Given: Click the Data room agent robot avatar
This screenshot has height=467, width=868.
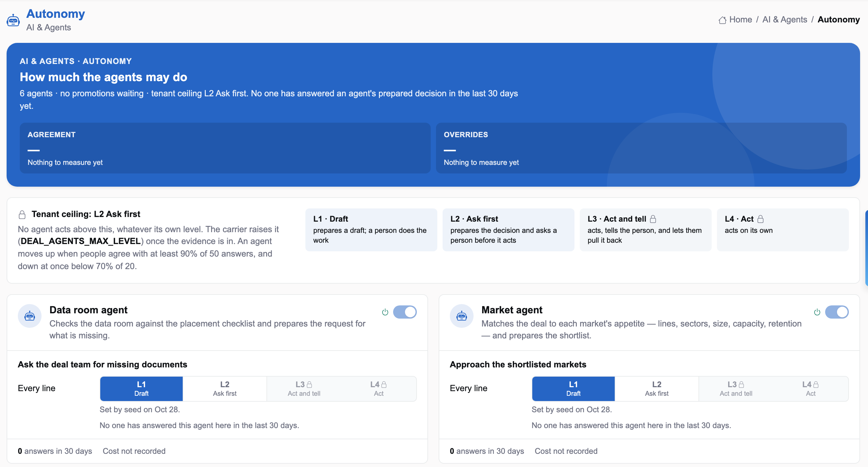Looking at the screenshot, I should pos(30,316).
